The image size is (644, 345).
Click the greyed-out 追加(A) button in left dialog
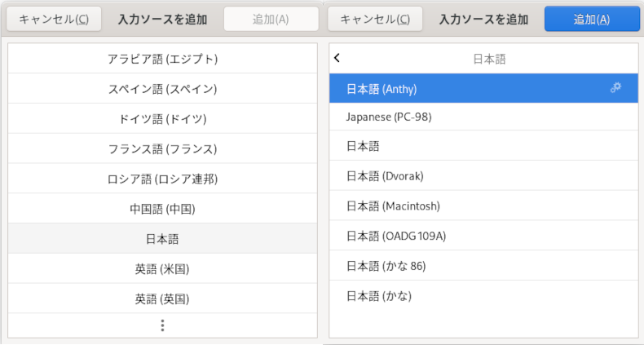click(271, 19)
